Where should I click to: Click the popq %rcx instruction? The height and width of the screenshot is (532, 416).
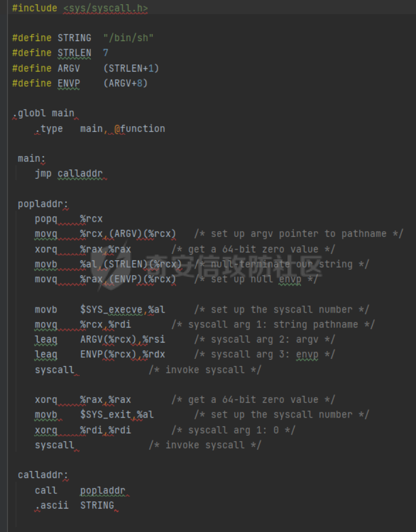click(x=69, y=219)
